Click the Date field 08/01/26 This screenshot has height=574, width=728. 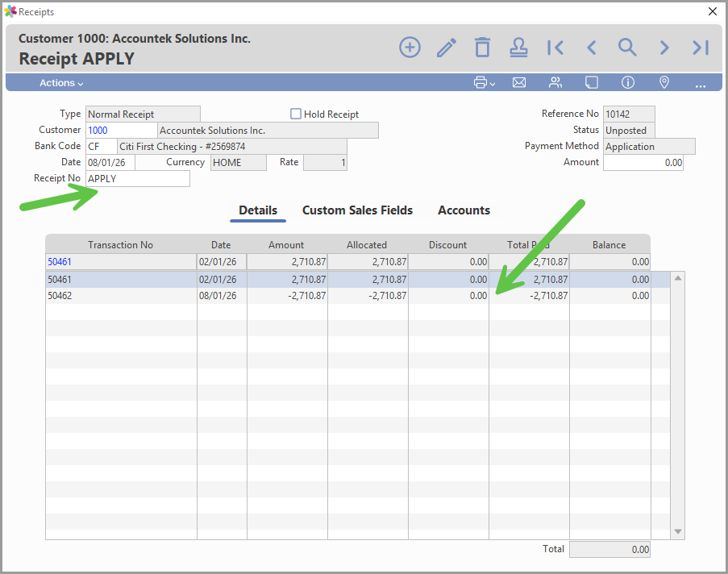point(110,163)
